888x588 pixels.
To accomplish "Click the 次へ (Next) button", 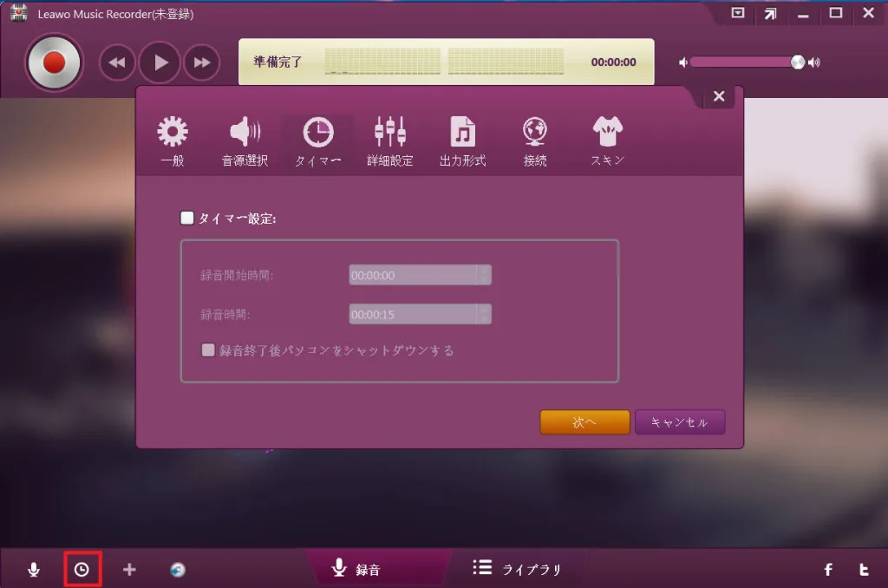I will 584,422.
